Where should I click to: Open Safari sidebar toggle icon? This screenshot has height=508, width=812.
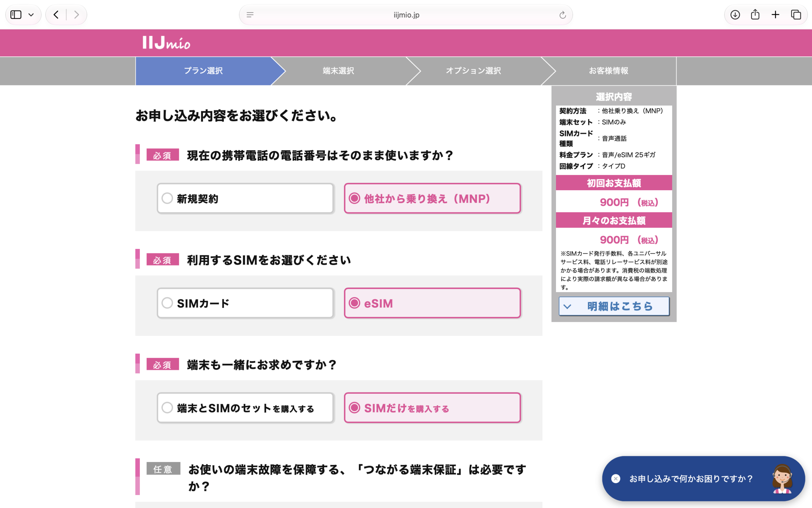point(16,15)
